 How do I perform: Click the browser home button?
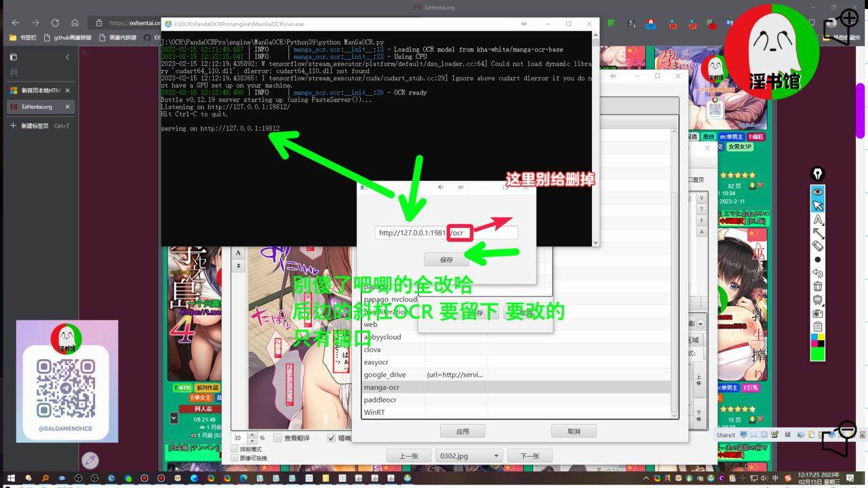pos(75,22)
